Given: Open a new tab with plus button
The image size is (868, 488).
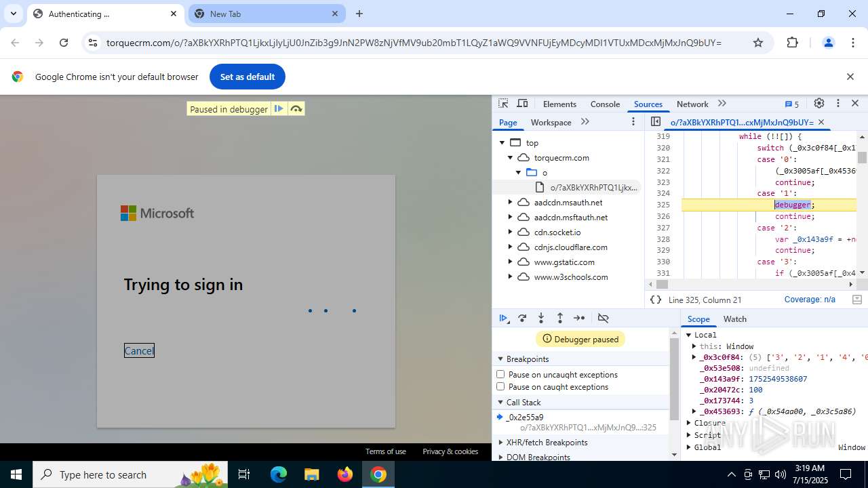Looking at the screenshot, I should pyautogui.click(x=359, y=14).
